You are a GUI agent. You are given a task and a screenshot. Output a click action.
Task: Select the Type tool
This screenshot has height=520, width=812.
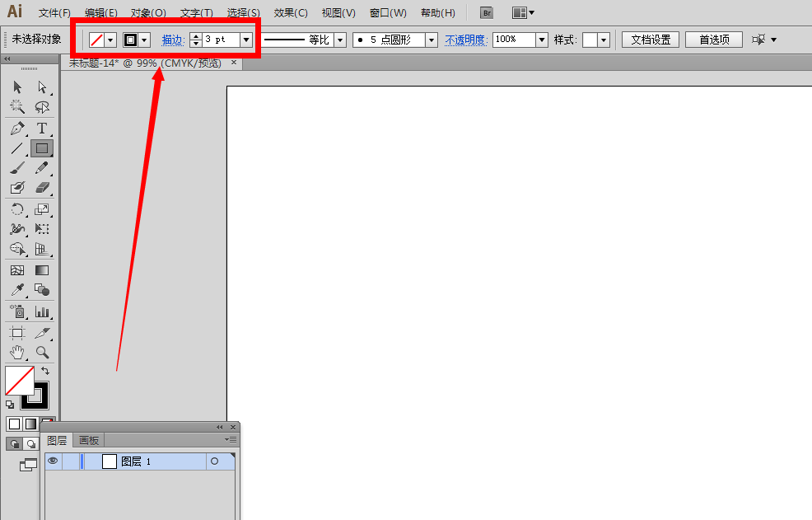(x=42, y=128)
